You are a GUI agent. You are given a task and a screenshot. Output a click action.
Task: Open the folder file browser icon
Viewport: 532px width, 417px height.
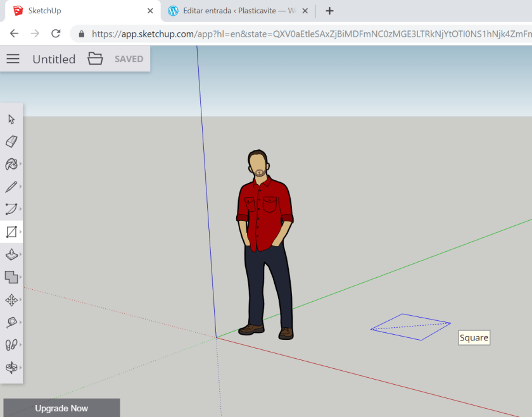95,59
